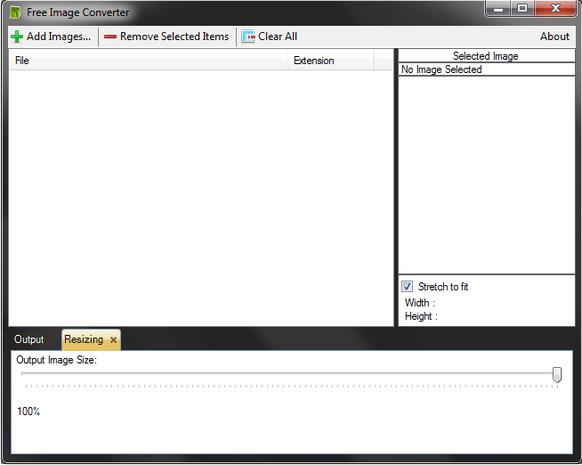Select the Resizing tab
582x465 pixels.
(x=84, y=339)
